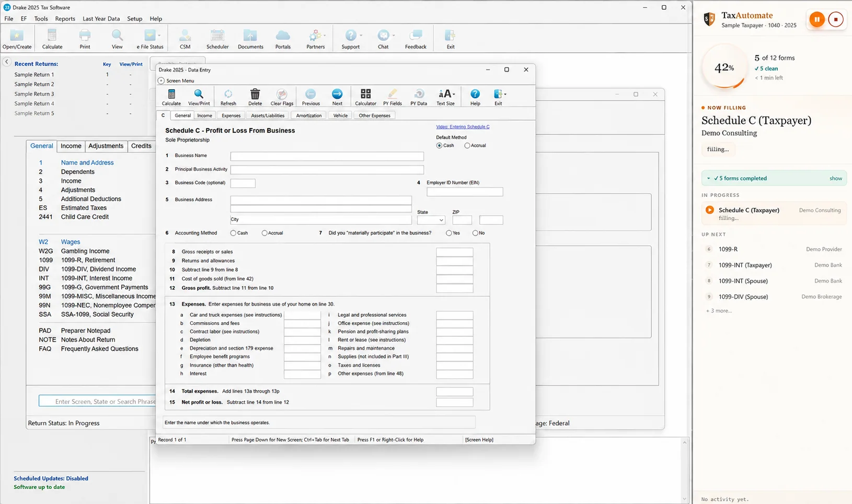Open the Credits tab in main window
Screen dimensions: 852x504
(141, 146)
